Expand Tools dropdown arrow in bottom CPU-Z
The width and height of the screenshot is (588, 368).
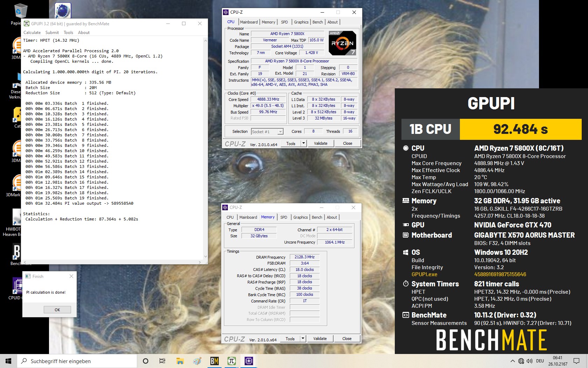(303, 339)
